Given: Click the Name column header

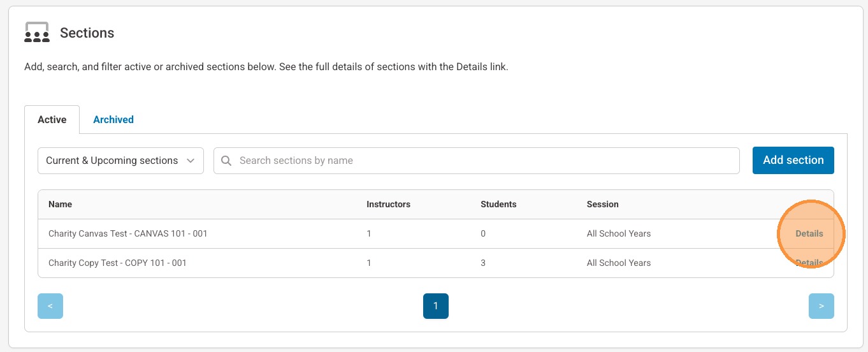Looking at the screenshot, I should click(61, 204).
